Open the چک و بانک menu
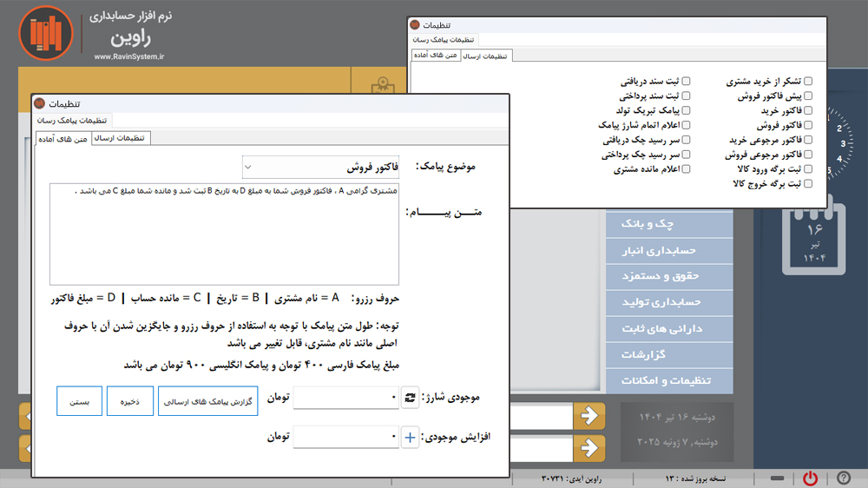 coord(669,224)
